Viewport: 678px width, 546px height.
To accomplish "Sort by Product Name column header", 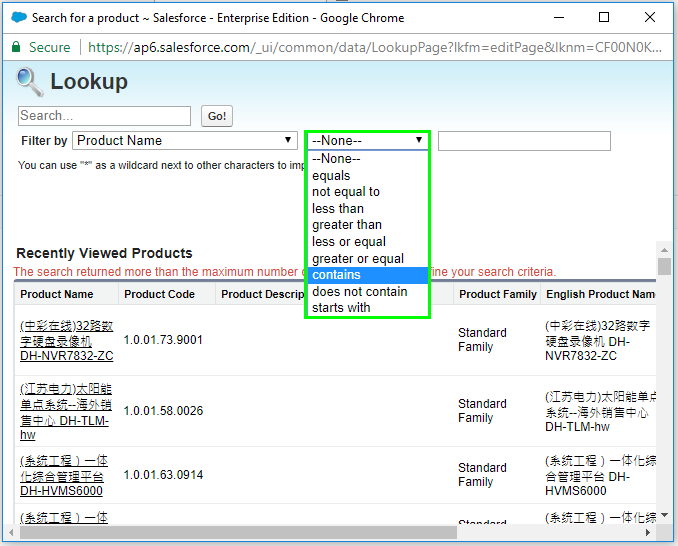I will click(57, 294).
